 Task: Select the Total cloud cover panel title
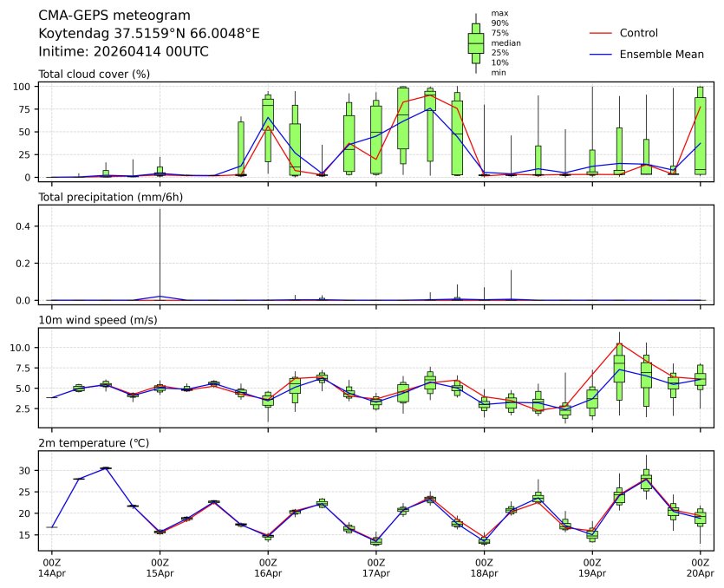[x=95, y=74]
